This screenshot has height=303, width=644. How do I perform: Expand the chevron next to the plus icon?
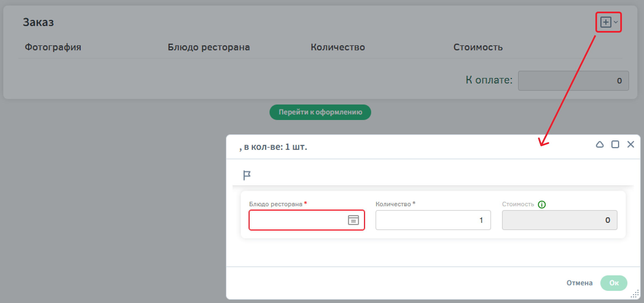click(616, 22)
